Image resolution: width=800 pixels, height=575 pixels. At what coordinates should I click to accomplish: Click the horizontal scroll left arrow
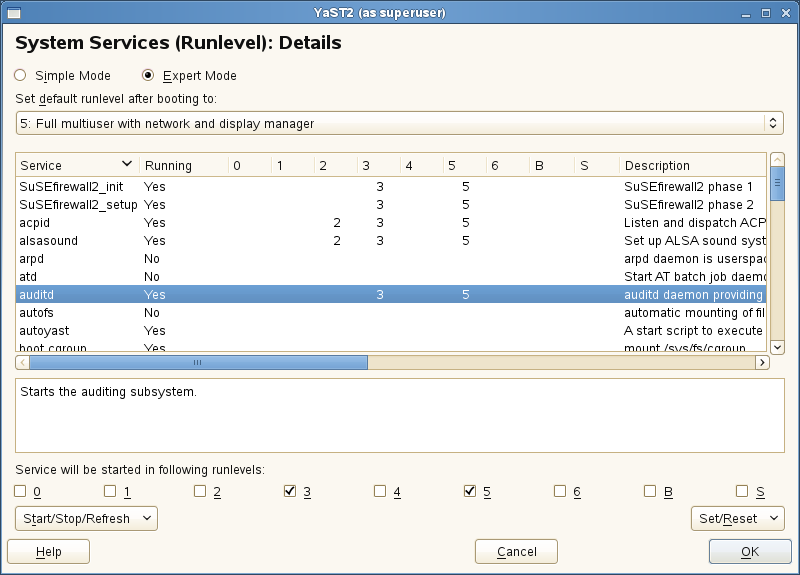tap(22, 362)
